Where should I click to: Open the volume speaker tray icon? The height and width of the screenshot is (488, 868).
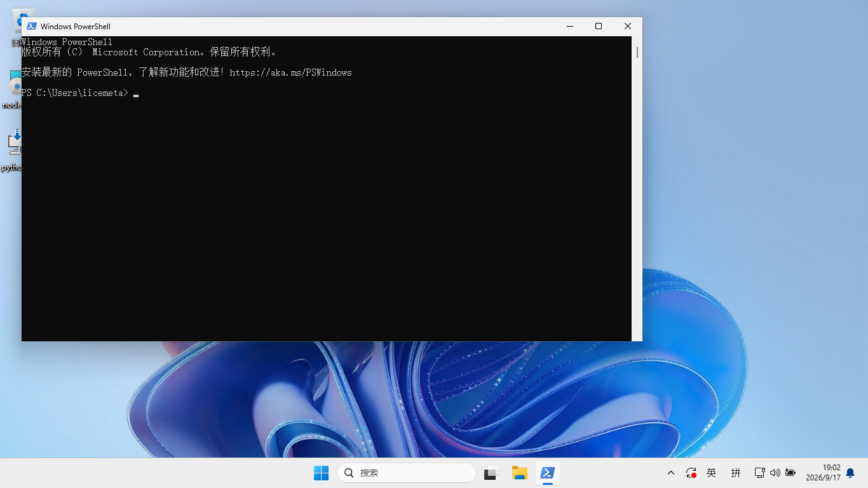(775, 473)
